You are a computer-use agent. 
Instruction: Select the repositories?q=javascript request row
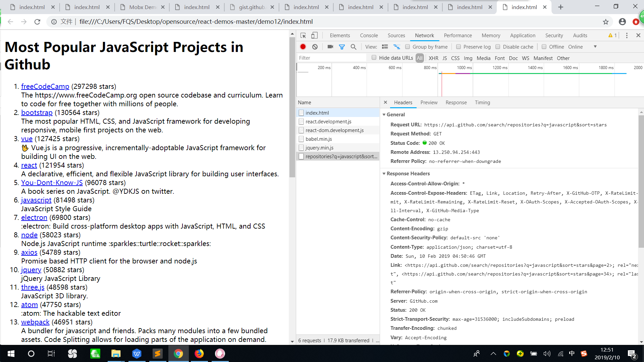338,157
